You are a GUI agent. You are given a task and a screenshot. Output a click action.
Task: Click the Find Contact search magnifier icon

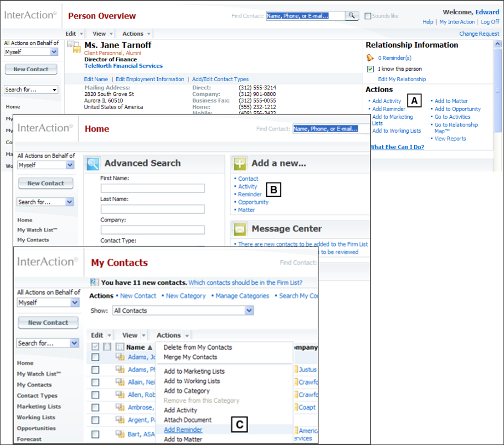352,16
